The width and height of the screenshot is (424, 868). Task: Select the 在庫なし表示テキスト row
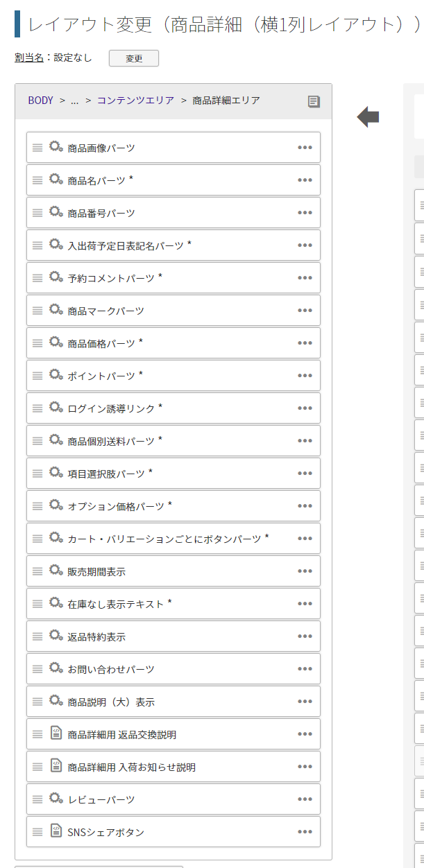(x=173, y=604)
